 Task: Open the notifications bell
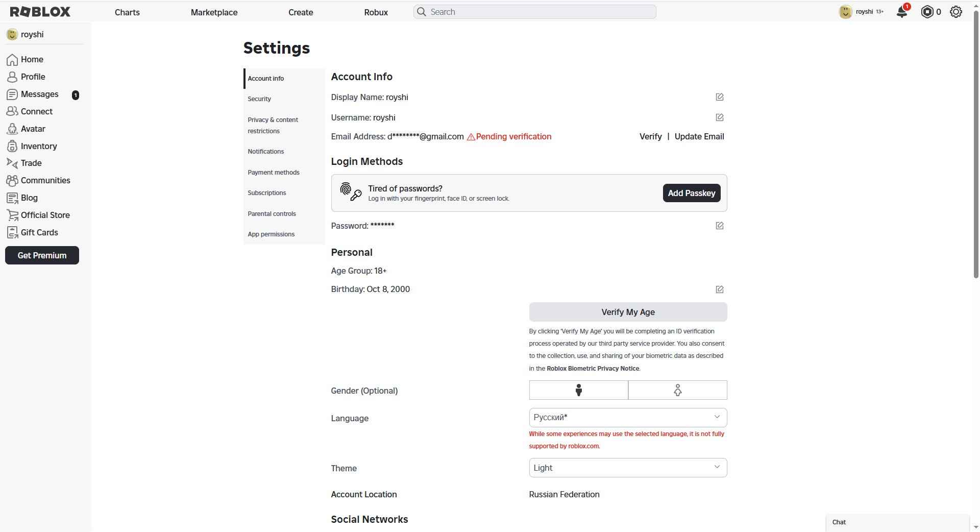pos(901,12)
